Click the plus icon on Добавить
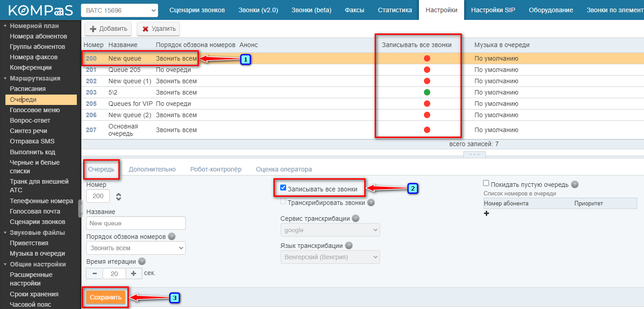The height and width of the screenshot is (309, 644). [x=93, y=29]
